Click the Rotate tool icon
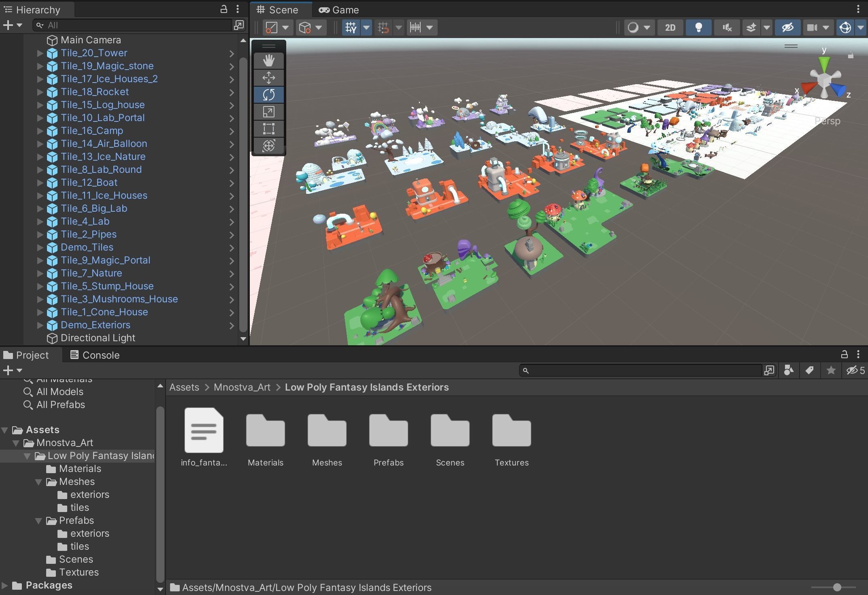Viewport: 868px width, 595px height. coord(268,95)
